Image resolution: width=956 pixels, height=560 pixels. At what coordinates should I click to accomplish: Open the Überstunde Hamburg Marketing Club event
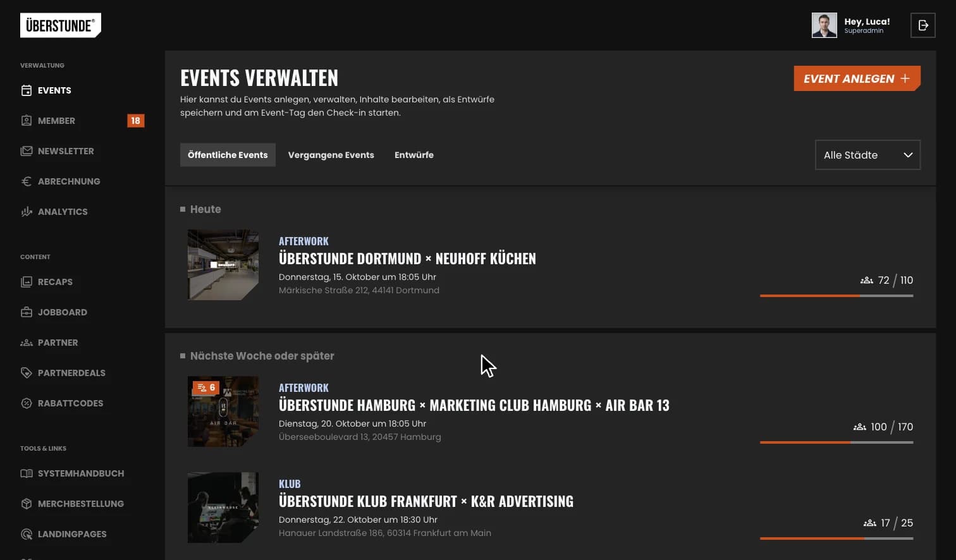(474, 405)
